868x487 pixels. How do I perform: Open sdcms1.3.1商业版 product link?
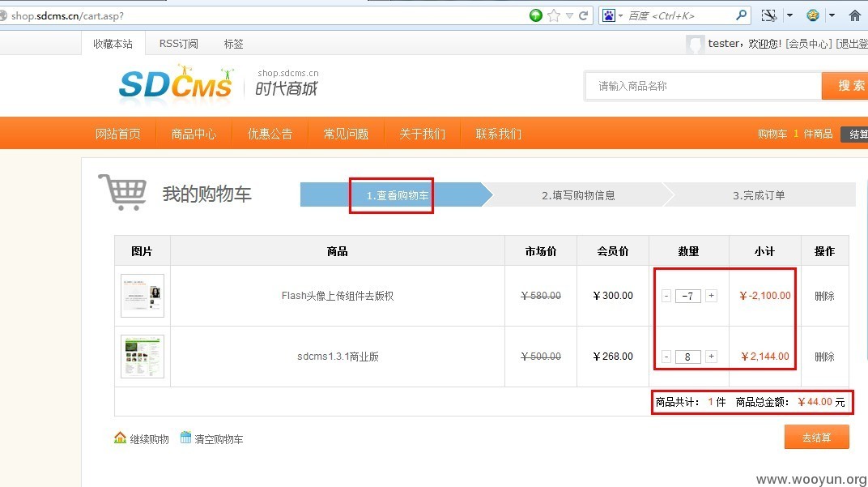pyautogui.click(x=338, y=357)
